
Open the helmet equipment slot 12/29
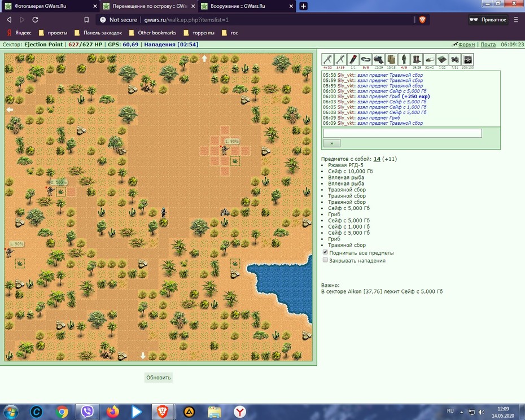pyautogui.click(x=378, y=60)
